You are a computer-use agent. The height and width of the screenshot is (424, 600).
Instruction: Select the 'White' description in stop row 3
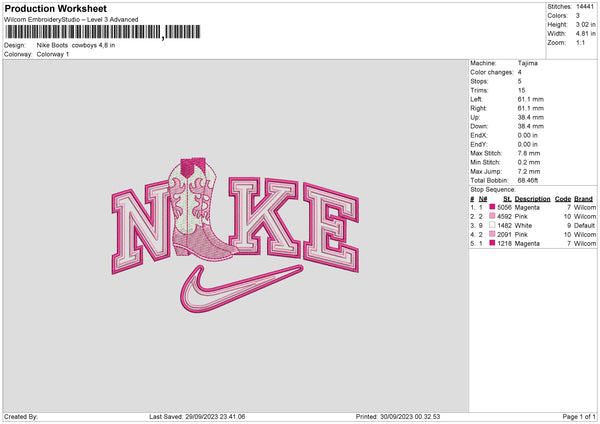tap(523, 225)
